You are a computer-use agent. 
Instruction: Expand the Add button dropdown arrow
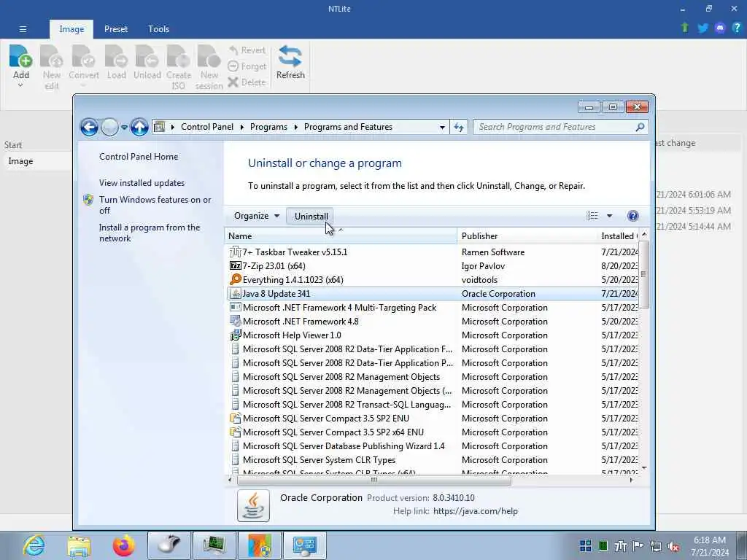[20, 86]
